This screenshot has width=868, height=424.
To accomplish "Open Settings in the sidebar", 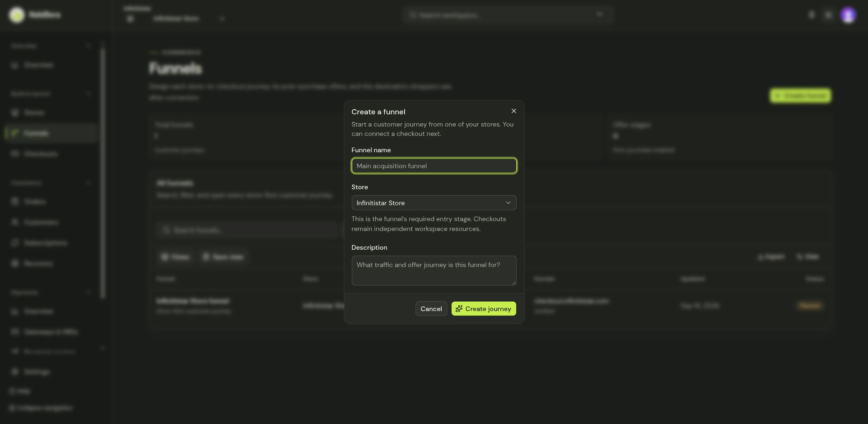I will [x=52, y=372].
